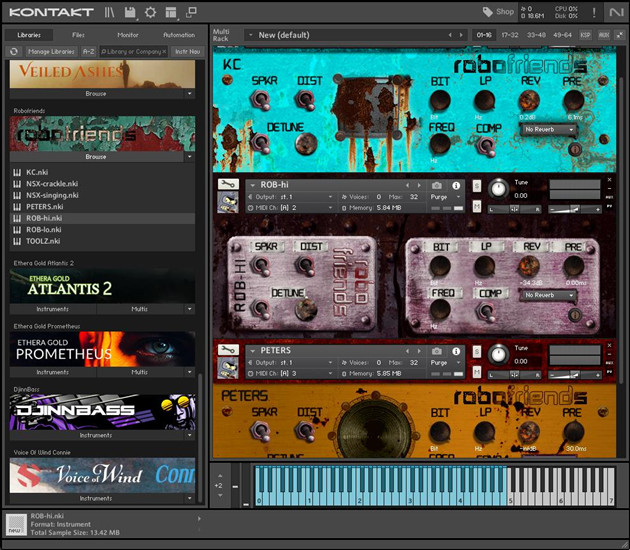Click the info icon on ROB-hi
630x550 pixels.
coord(456,186)
